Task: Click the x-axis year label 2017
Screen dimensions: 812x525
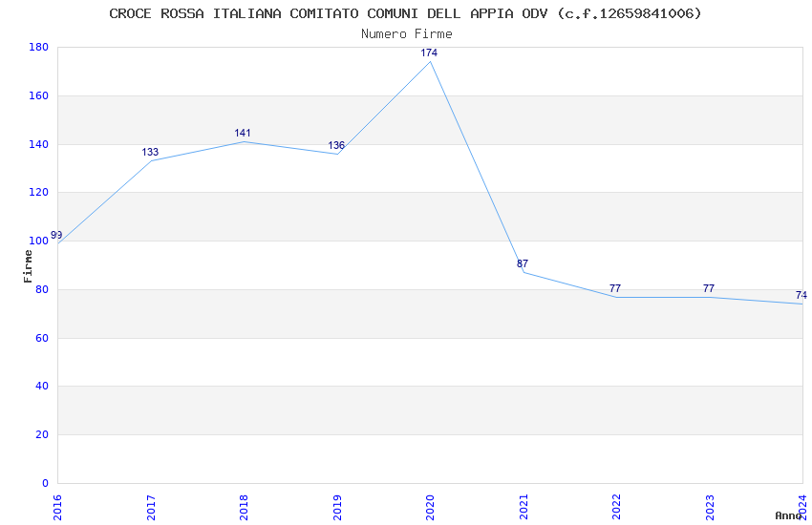Action: tap(150, 508)
